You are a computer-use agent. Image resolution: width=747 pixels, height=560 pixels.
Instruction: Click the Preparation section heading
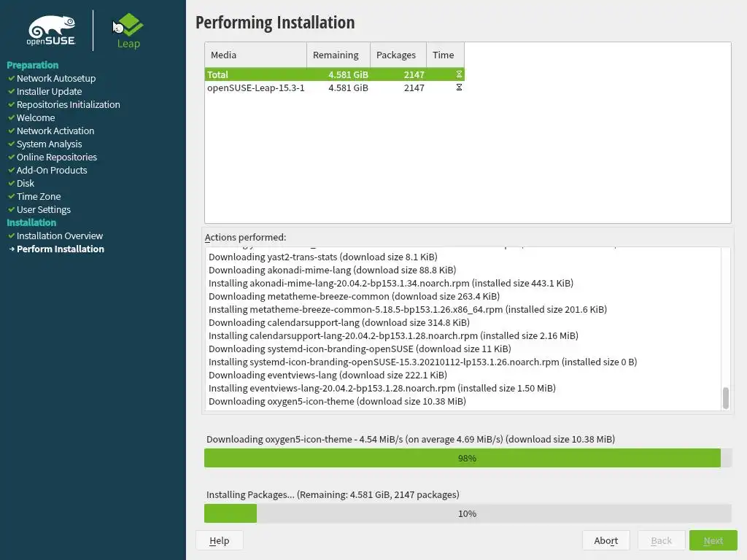pyautogui.click(x=32, y=65)
